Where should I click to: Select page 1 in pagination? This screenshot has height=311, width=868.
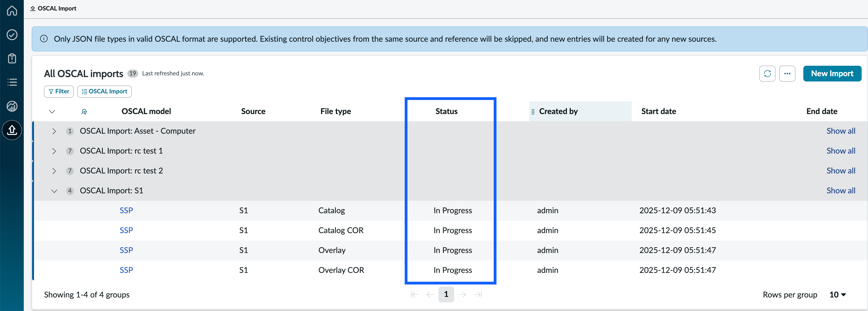pos(446,294)
